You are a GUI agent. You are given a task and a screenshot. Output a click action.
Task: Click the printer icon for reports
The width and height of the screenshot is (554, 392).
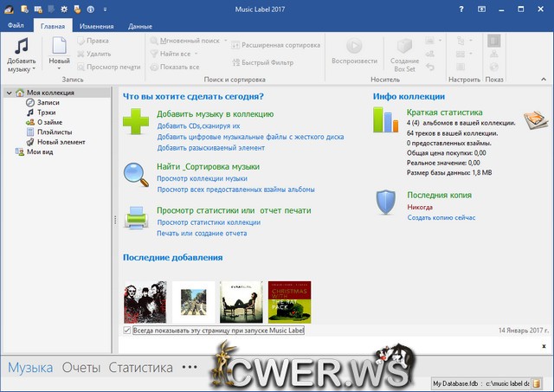pyautogui.click(x=137, y=217)
